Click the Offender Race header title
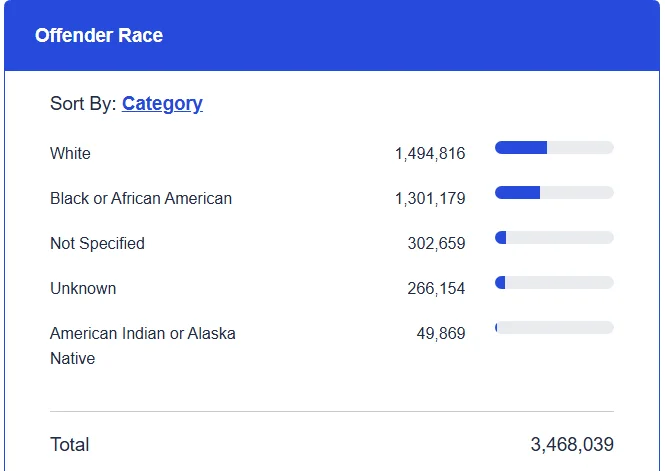 point(99,35)
